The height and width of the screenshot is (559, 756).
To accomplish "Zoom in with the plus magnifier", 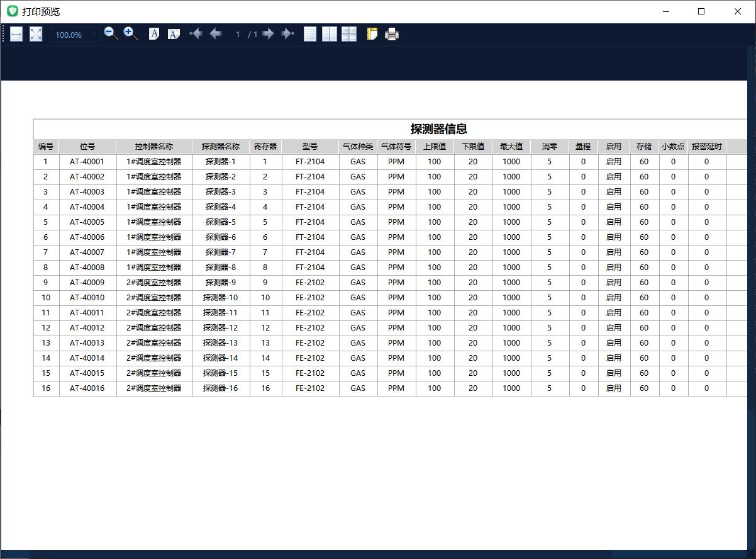I will (x=131, y=34).
